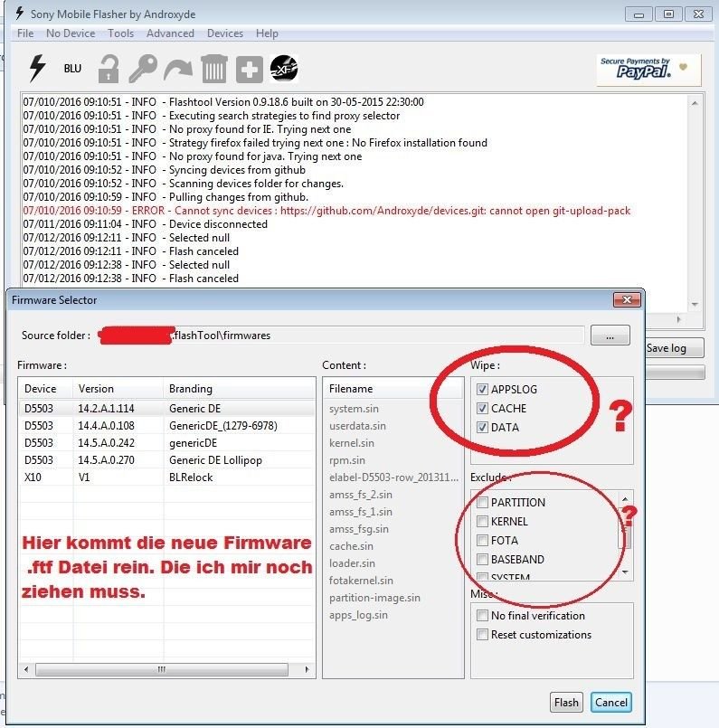Click the Filename column header
Screen dimensions: 719x728
(x=393, y=389)
